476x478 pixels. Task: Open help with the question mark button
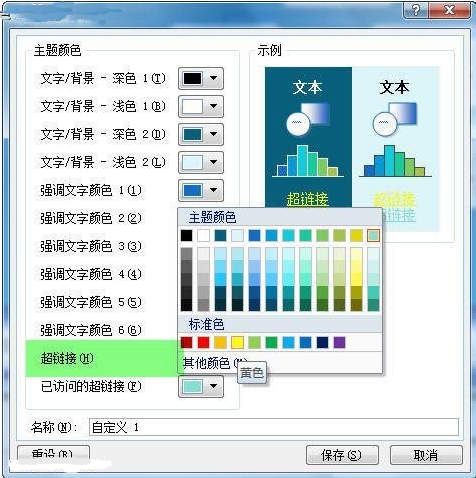415,10
